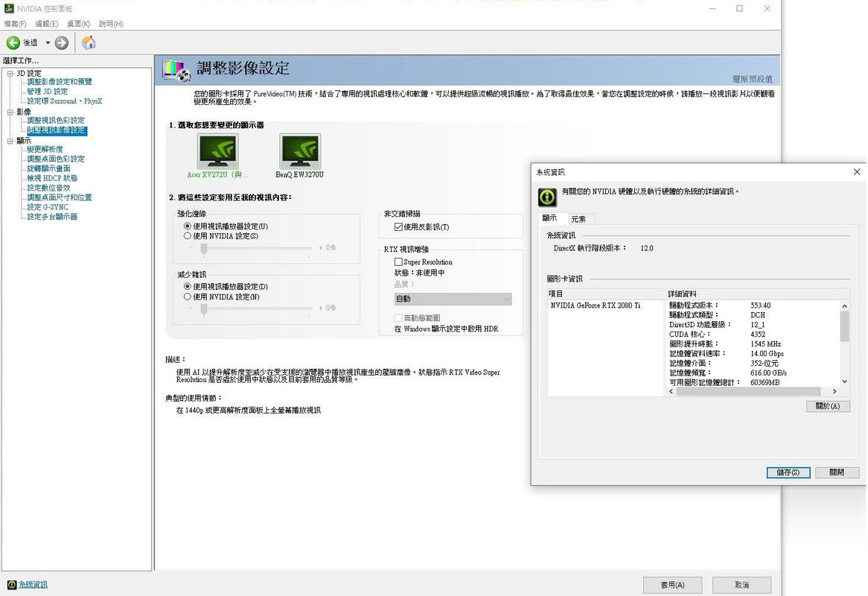Open 管理 3D 設定 in tree
Viewport: 868px width, 596px height.
point(48,92)
